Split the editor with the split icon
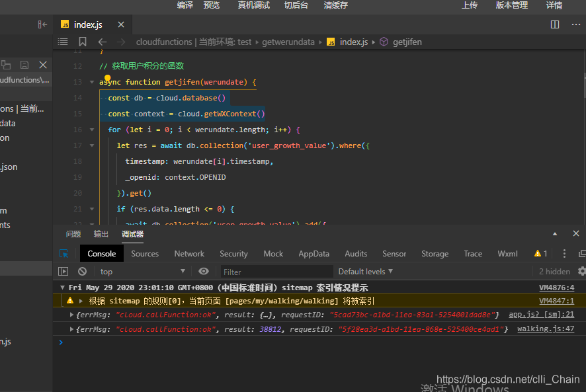Viewport: 586px width, 392px height. [555, 24]
